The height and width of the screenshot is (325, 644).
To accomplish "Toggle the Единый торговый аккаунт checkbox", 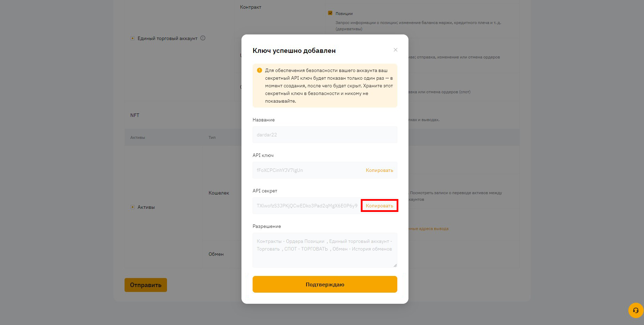I will [132, 38].
